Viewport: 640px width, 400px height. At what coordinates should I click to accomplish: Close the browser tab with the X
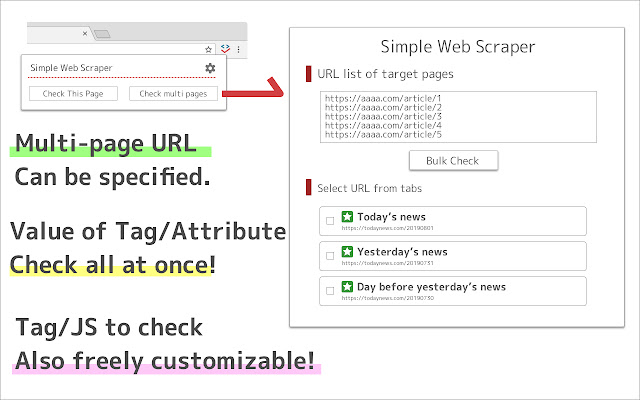click(x=85, y=33)
